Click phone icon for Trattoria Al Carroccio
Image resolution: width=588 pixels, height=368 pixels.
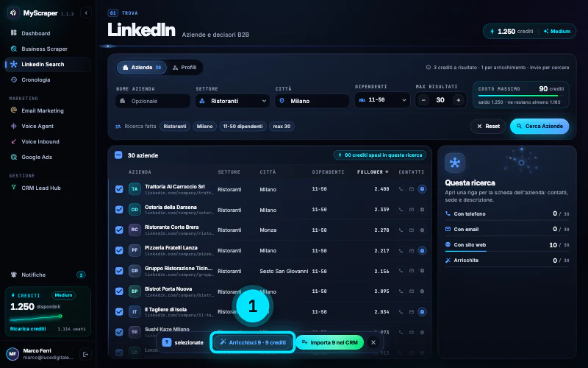click(401, 189)
